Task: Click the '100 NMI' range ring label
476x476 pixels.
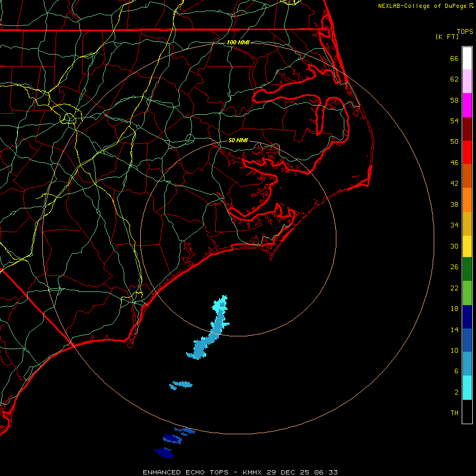Action: pos(238,42)
